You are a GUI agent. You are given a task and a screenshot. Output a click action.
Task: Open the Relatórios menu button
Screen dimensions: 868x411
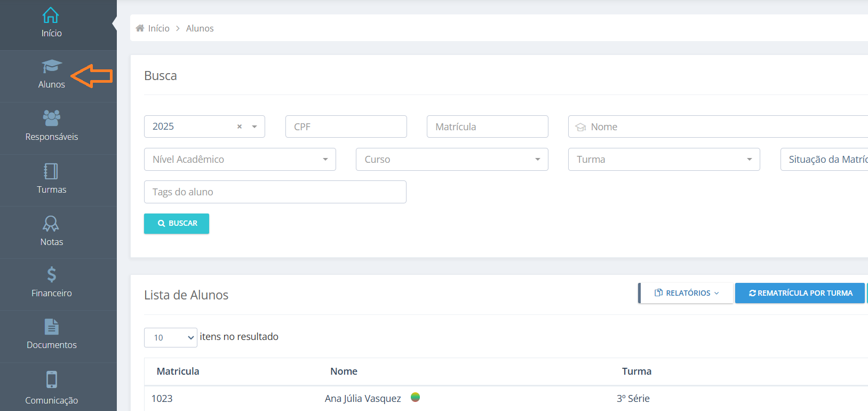(686, 293)
